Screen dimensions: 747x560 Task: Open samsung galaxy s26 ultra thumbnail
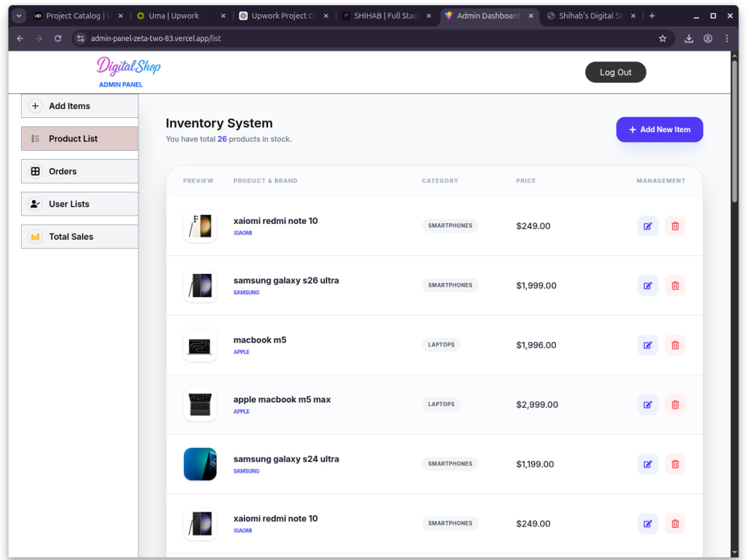[200, 286]
